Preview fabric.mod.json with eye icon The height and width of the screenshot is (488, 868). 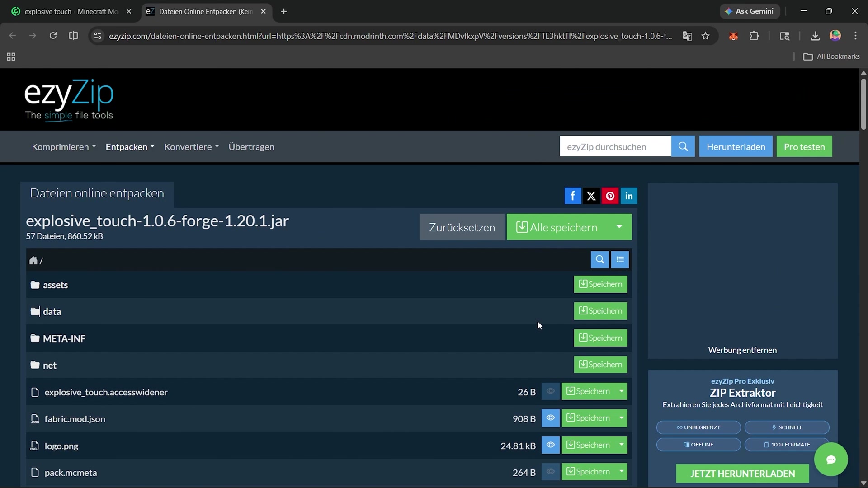pos(550,418)
